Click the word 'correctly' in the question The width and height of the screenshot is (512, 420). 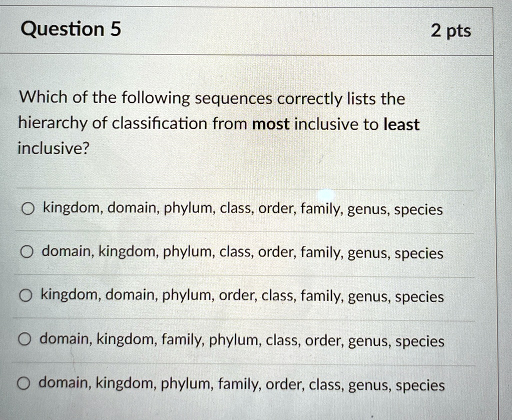click(309, 99)
